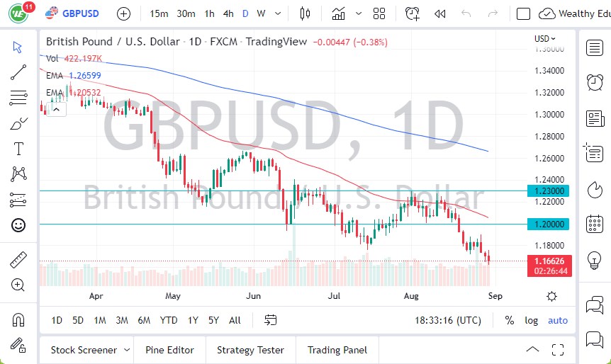Open the emoji icons tool
This screenshot has width=611, height=364.
coord(18,225)
